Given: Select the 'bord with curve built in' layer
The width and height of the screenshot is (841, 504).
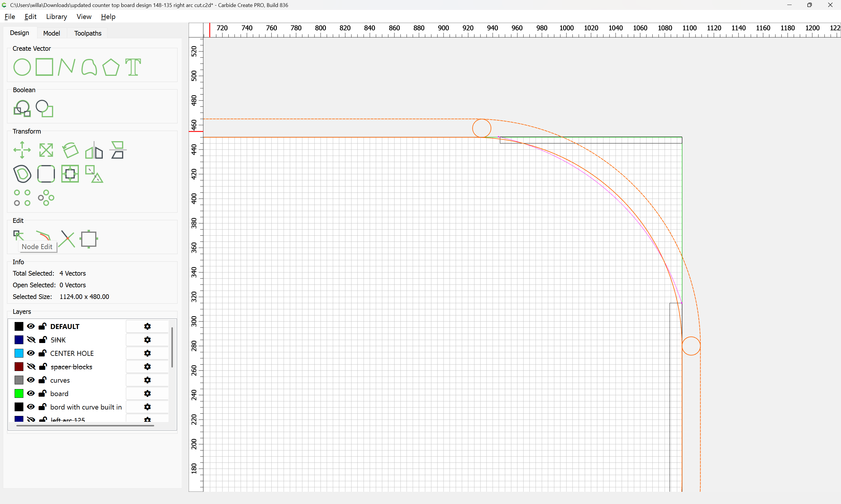Looking at the screenshot, I should tap(86, 407).
